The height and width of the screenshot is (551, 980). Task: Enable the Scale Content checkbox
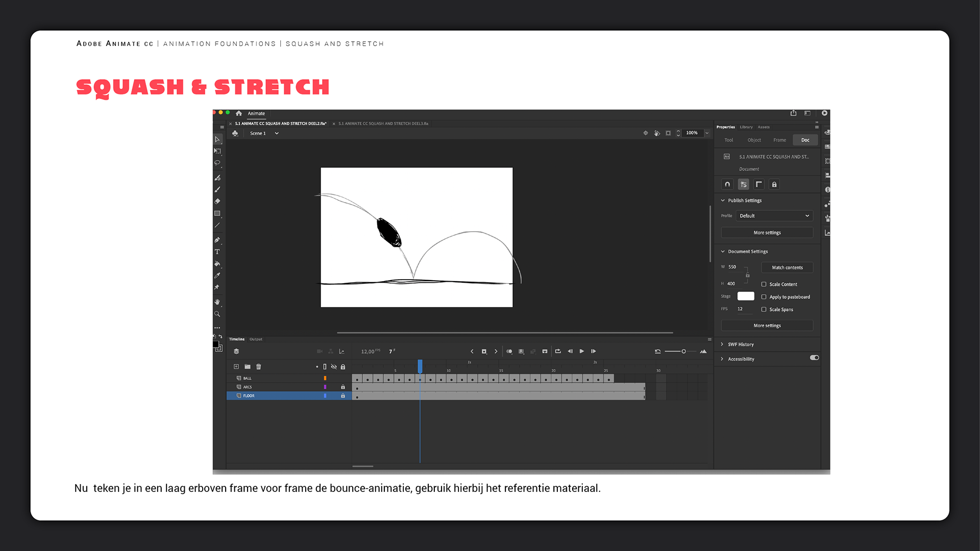764,284
